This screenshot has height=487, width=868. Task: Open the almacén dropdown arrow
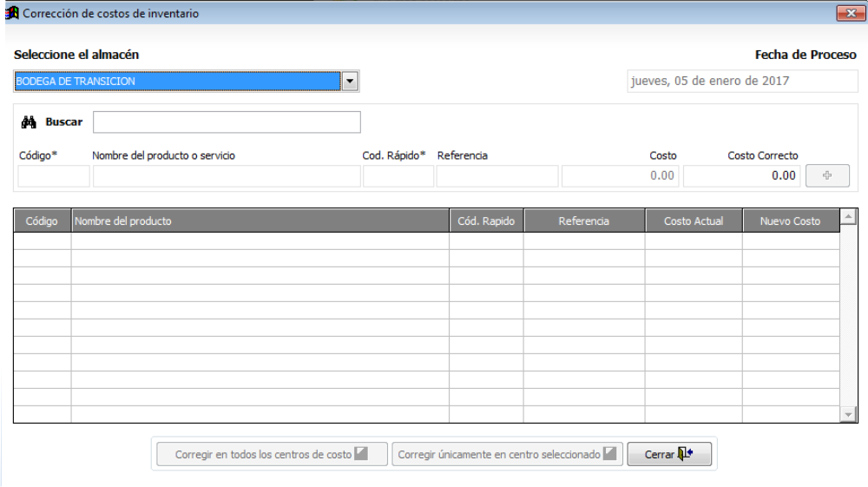coord(350,82)
